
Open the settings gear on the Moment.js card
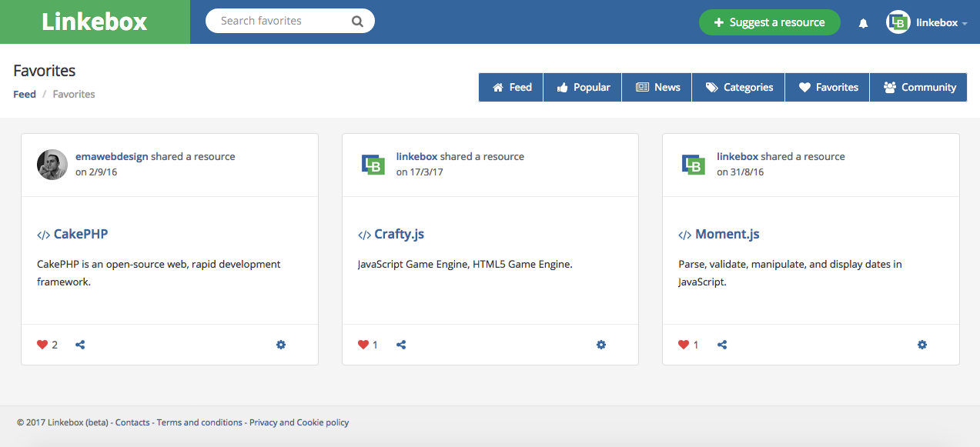tap(921, 345)
